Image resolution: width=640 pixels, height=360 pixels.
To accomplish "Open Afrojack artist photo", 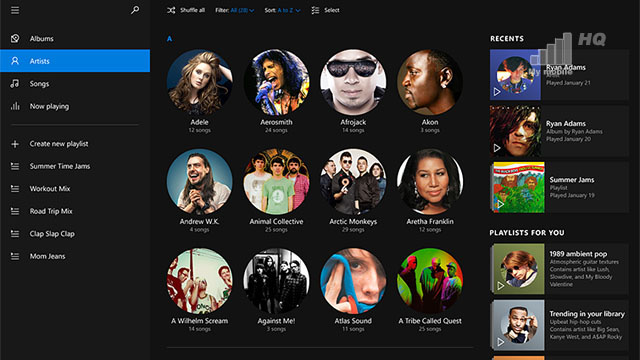I will tap(353, 82).
